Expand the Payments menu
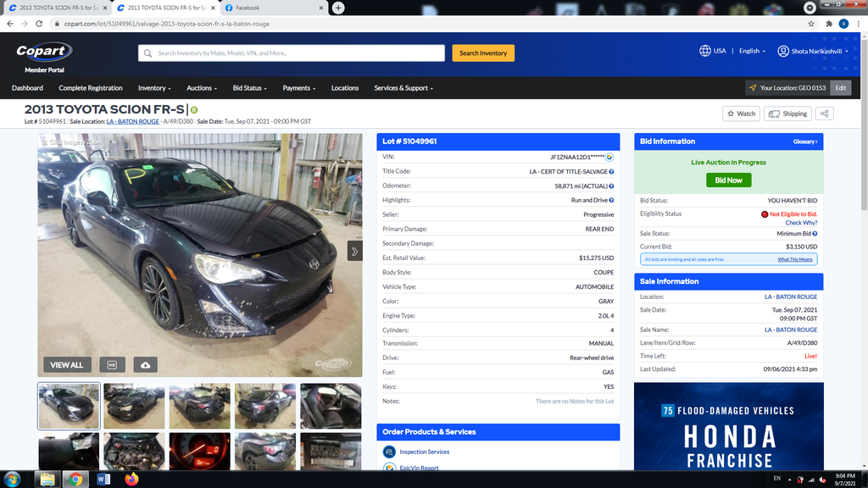 point(299,88)
